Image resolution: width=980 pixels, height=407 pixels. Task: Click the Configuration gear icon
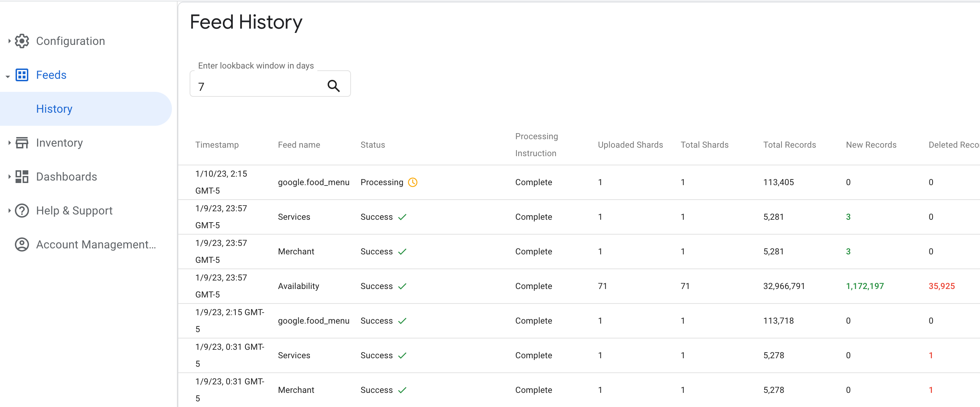tap(22, 41)
